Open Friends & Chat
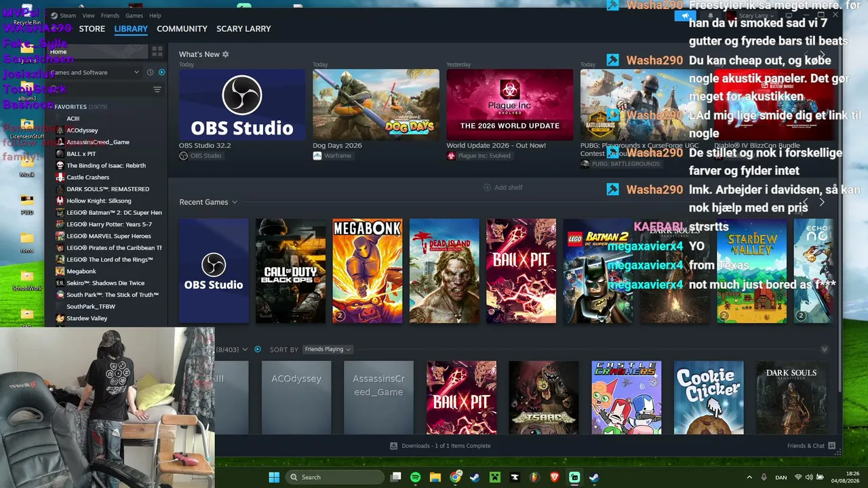The width and height of the screenshot is (868, 488). [811, 446]
